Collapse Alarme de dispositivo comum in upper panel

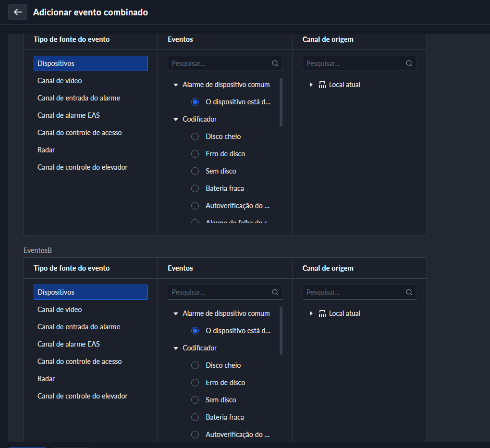coord(176,85)
